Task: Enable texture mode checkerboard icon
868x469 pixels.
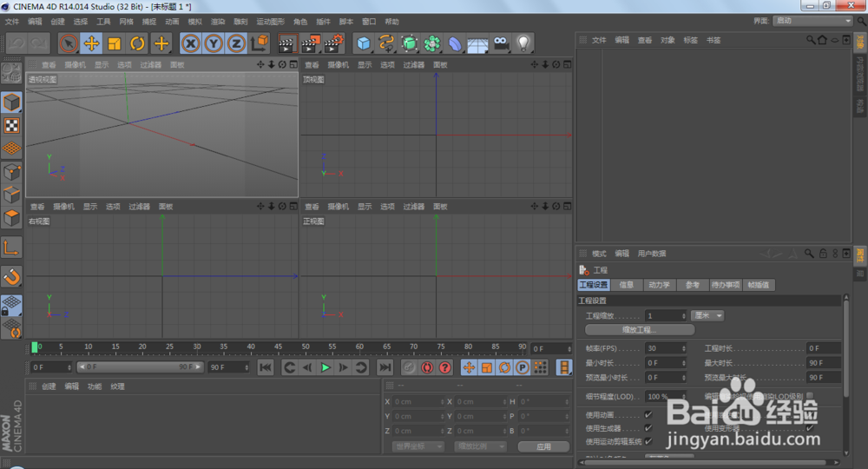Action: click(11, 126)
